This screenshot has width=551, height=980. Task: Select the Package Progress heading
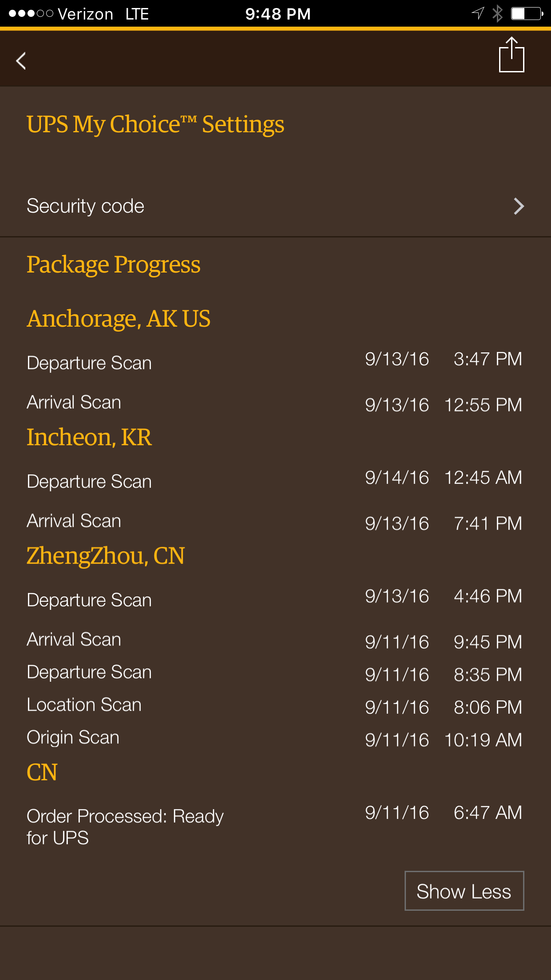pyautogui.click(x=114, y=265)
